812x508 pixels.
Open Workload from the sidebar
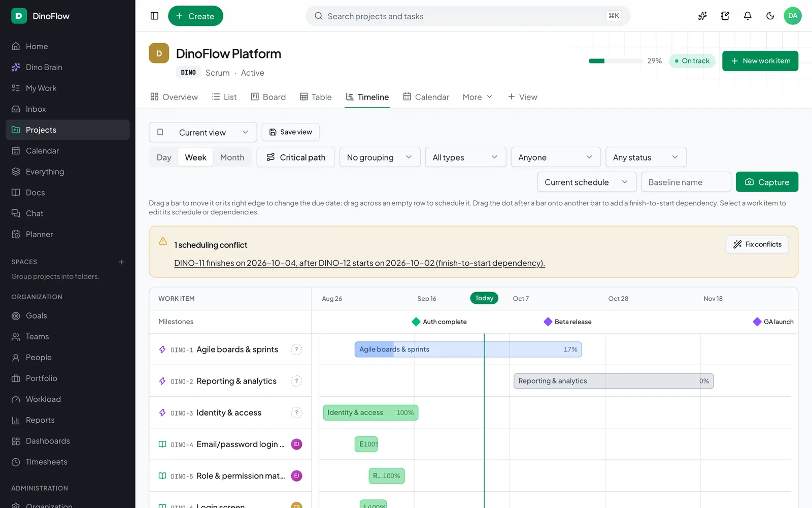click(x=67, y=399)
